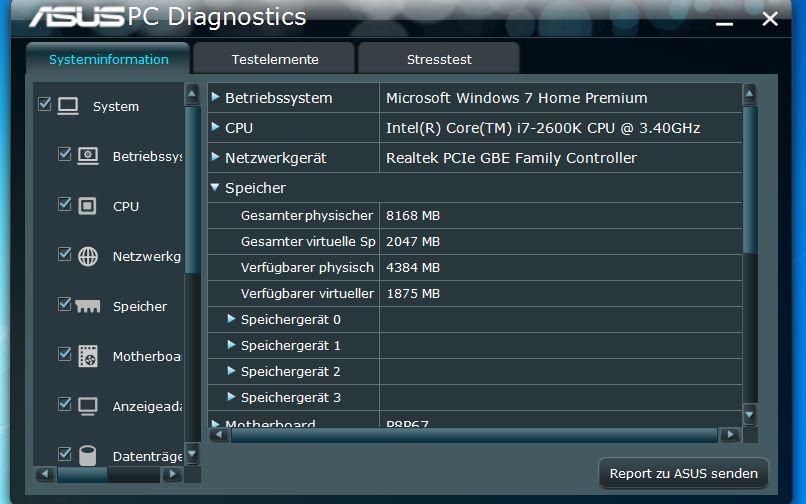The height and width of the screenshot is (504, 806).
Task: Expand Speichergerät 3 entry
Action: click(231, 397)
